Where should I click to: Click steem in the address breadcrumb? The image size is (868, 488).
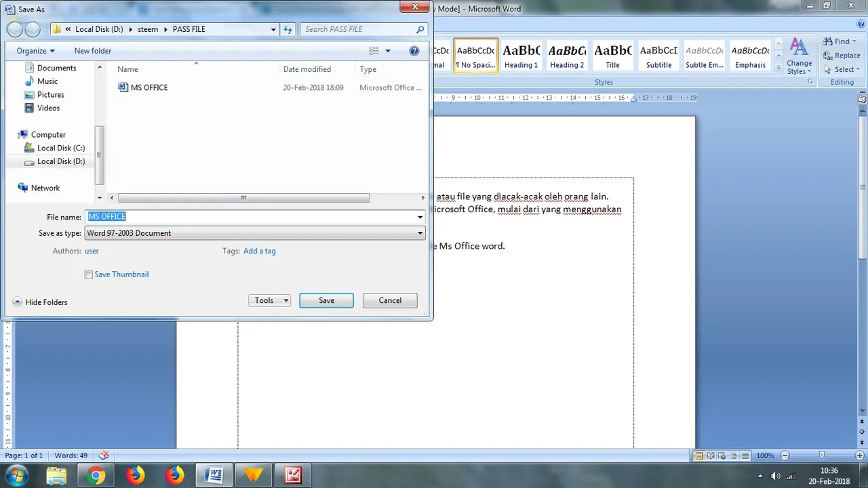click(x=148, y=29)
